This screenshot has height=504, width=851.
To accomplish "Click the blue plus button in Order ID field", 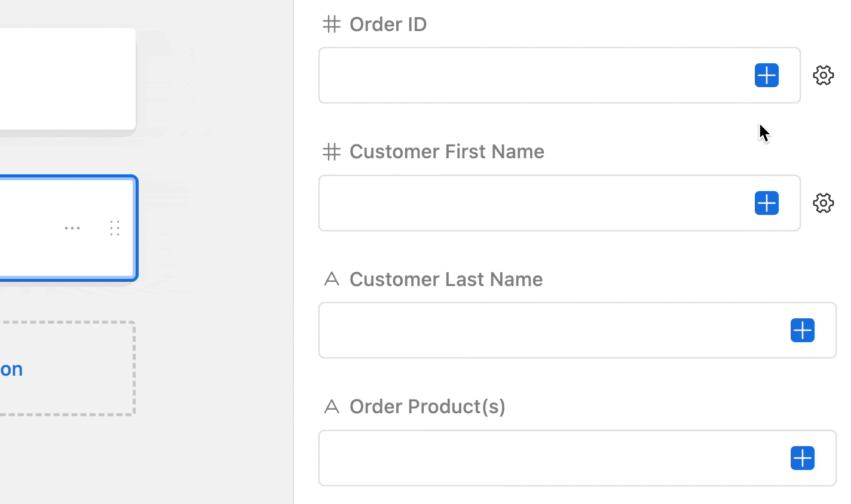I will click(767, 75).
